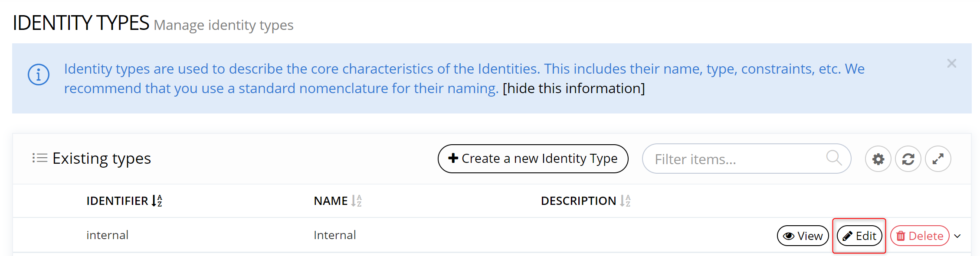Delete the internal identity type
The width and height of the screenshot is (980, 256).
919,236
